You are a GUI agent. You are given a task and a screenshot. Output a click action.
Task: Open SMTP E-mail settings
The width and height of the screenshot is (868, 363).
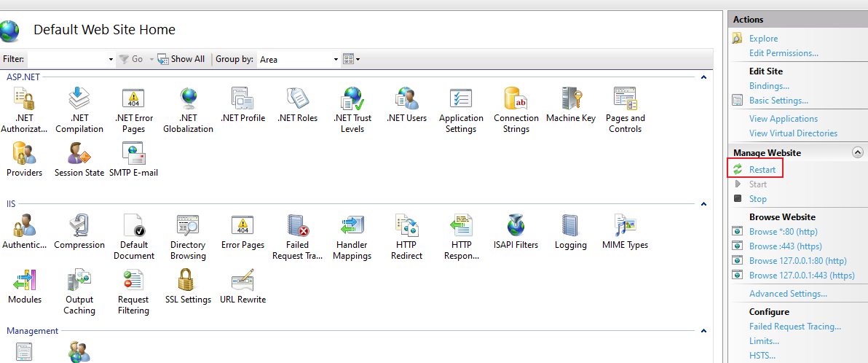pos(133,160)
